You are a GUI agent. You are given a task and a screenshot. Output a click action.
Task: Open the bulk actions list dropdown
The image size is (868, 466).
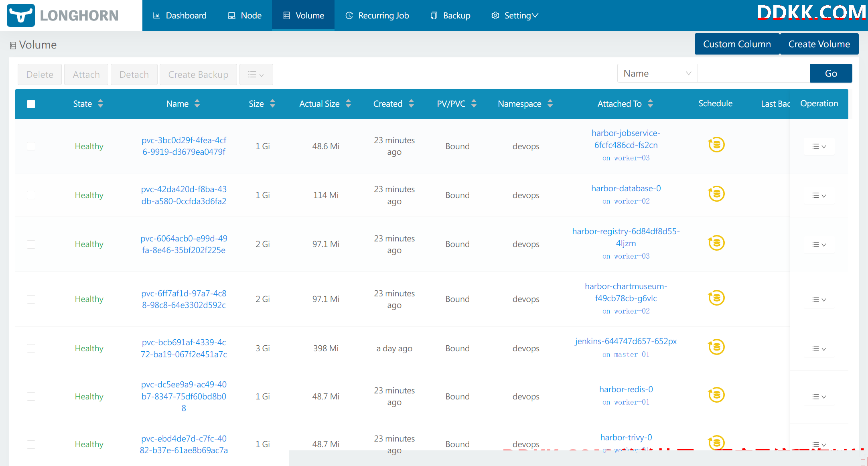click(256, 75)
